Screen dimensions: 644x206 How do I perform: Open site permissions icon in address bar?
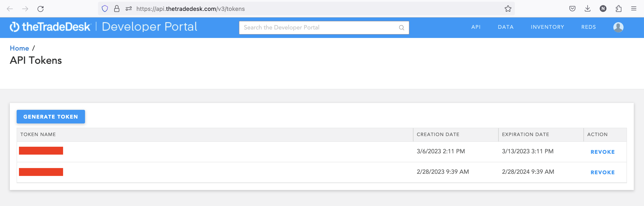pos(129,9)
